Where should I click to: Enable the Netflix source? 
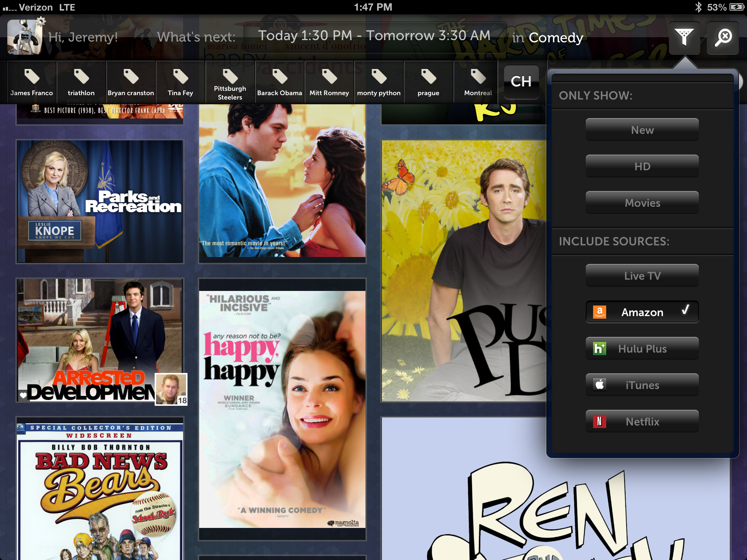(642, 421)
